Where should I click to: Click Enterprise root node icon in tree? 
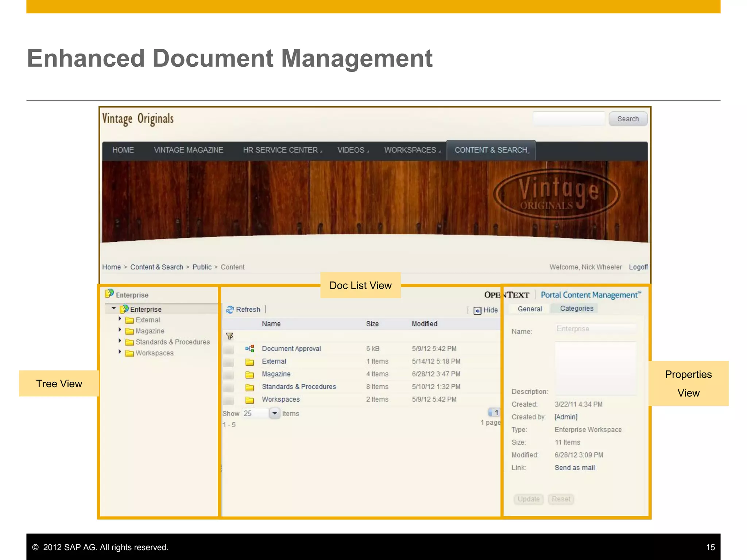124,309
